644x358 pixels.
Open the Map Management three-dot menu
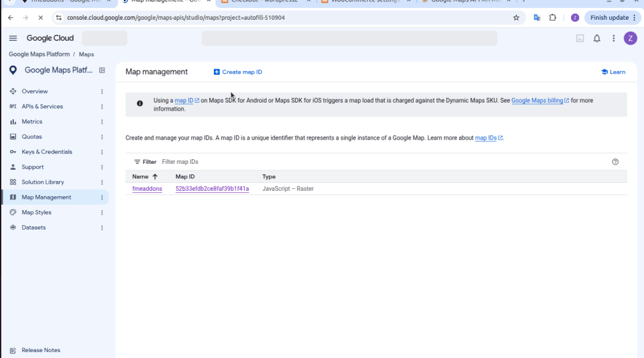(x=102, y=197)
